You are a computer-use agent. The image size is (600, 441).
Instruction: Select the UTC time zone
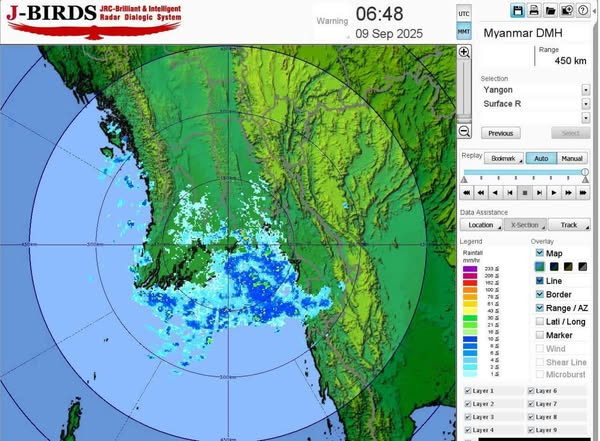[463, 14]
